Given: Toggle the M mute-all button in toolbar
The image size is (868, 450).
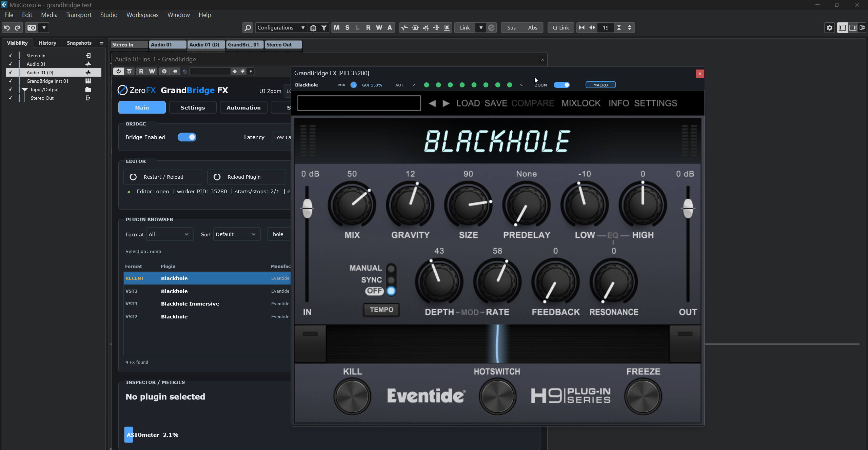Looking at the screenshot, I should point(337,28).
